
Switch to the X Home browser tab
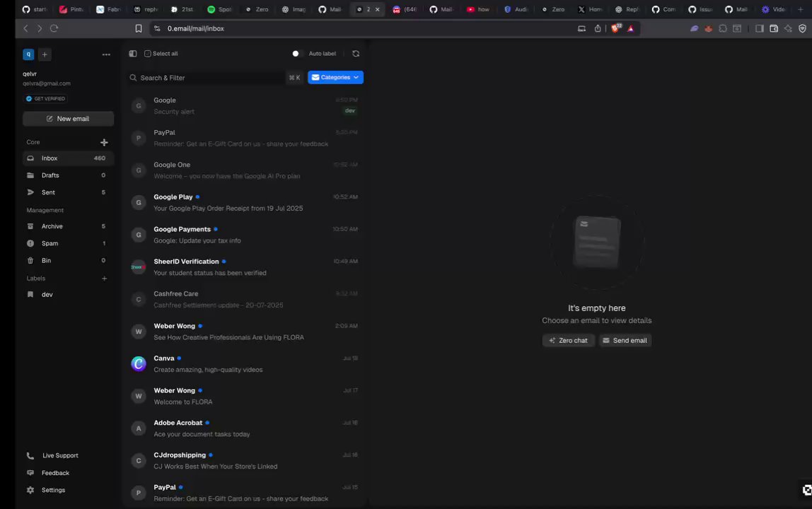click(x=590, y=9)
